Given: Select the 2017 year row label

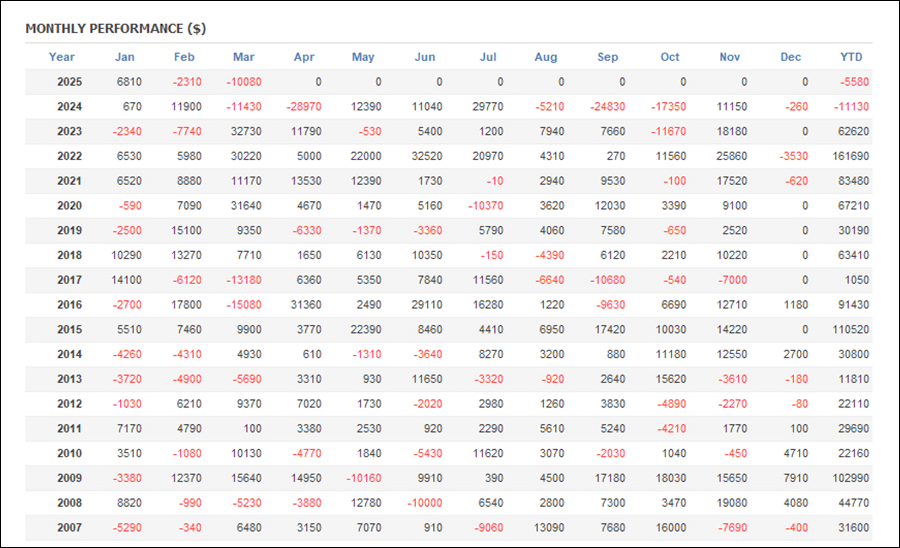Looking at the screenshot, I should [x=69, y=279].
